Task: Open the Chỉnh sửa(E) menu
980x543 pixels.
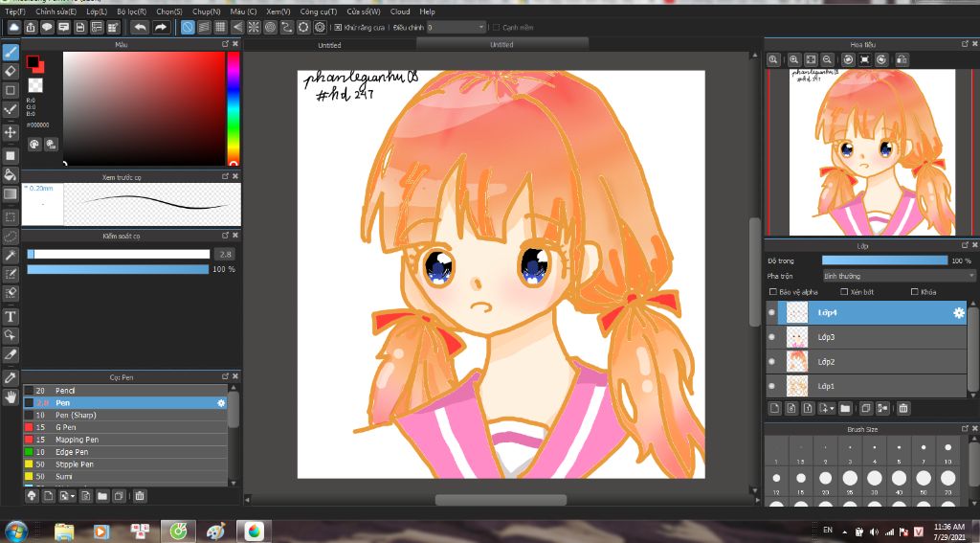Action: coord(56,11)
